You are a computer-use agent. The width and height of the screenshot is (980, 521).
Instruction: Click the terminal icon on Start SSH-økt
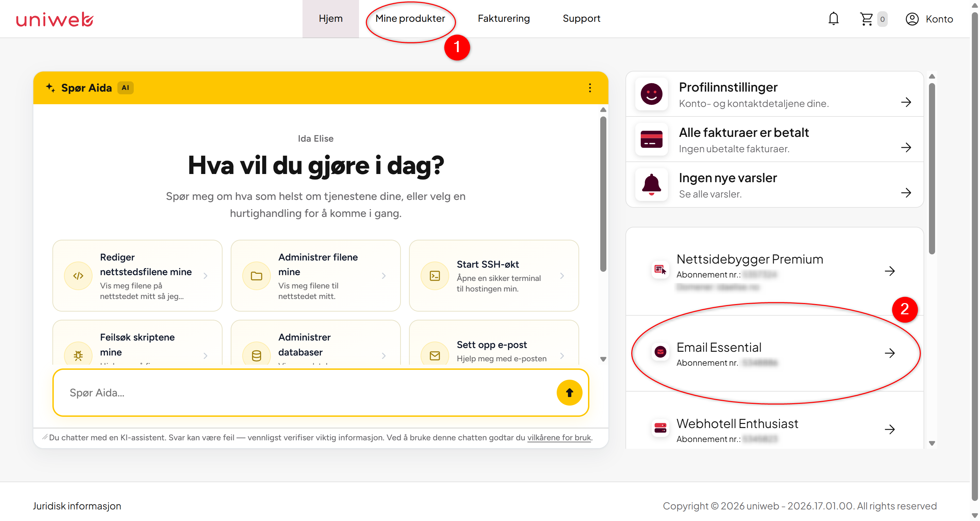435,276
